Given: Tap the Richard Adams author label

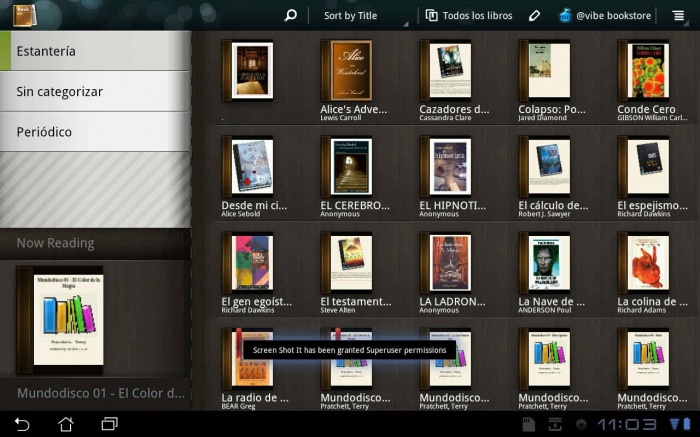Looking at the screenshot, I should click(x=642, y=310).
